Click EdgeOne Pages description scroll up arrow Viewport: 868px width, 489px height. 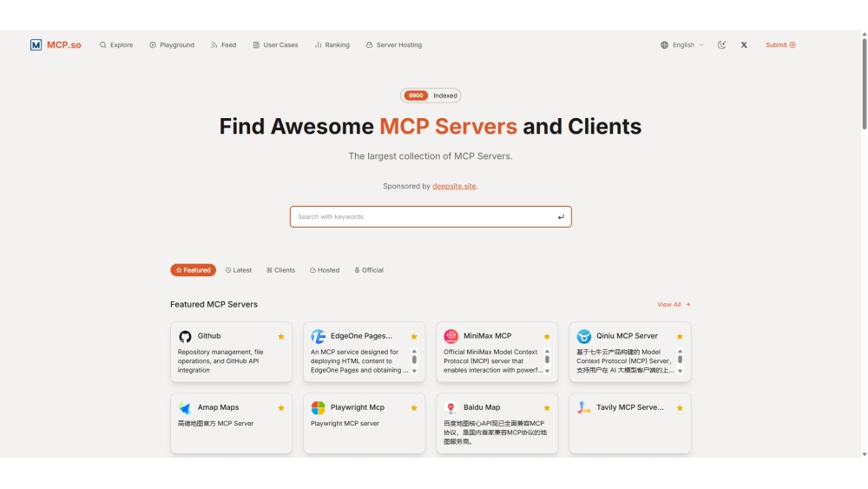click(414, 351)
